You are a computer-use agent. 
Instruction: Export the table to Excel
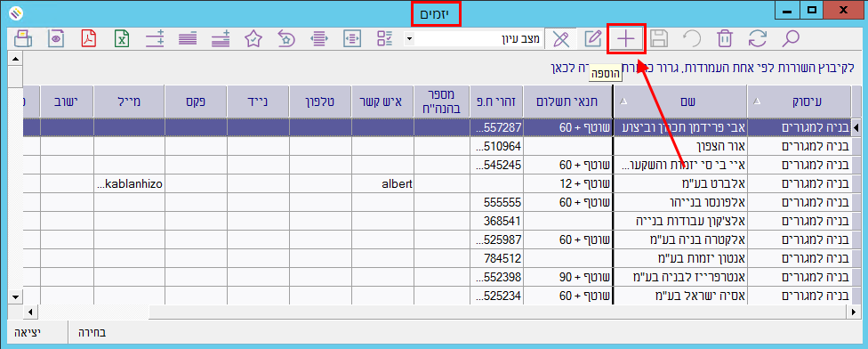[122, 39]
